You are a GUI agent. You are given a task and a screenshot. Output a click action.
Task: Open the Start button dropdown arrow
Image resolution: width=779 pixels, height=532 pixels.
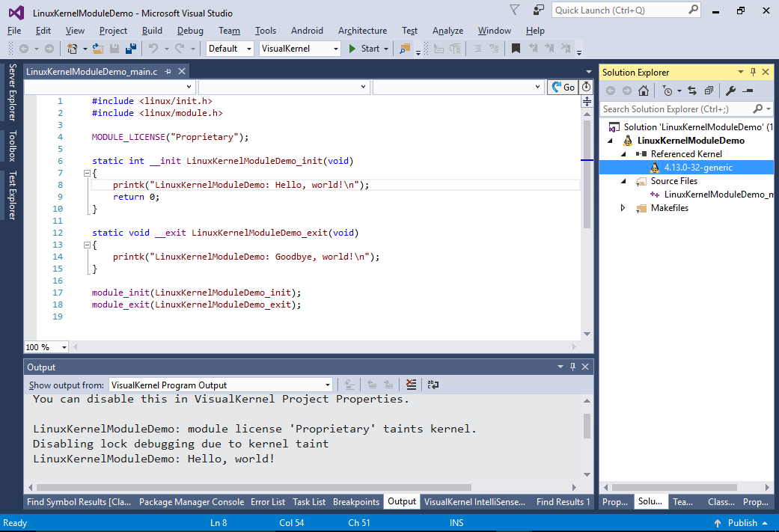pyautogui.click(x=386, y=49)
